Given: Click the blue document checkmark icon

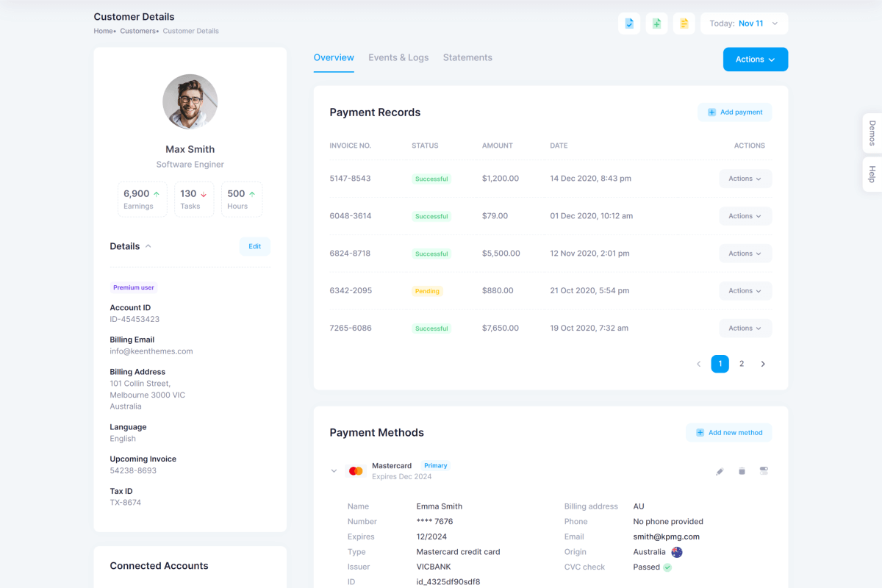Looking at the screenshot, I should [x=629, y=24].
